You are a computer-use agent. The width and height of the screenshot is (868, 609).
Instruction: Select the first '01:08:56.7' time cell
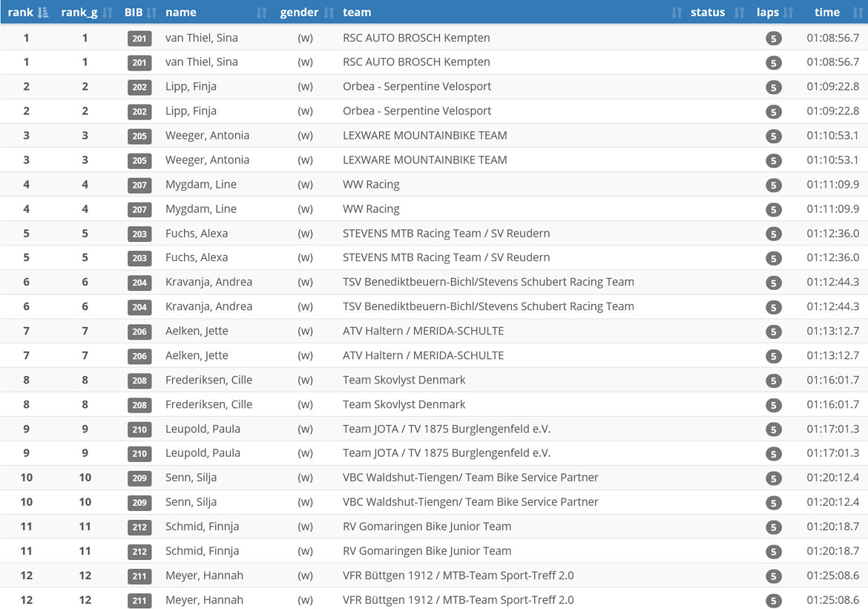[832, 38]
